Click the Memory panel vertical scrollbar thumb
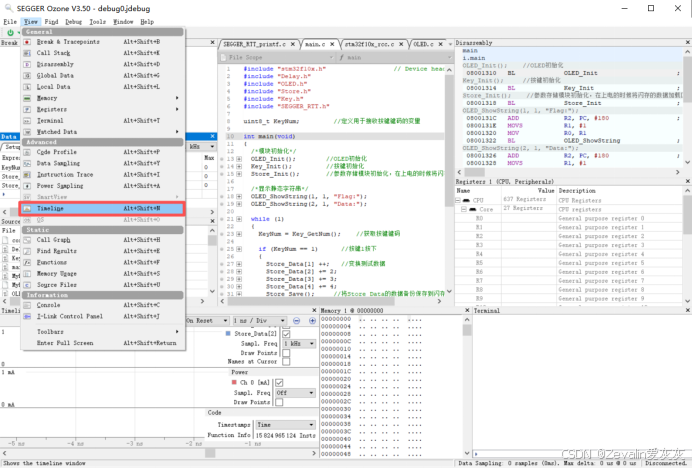 click(x=467, y=330)
